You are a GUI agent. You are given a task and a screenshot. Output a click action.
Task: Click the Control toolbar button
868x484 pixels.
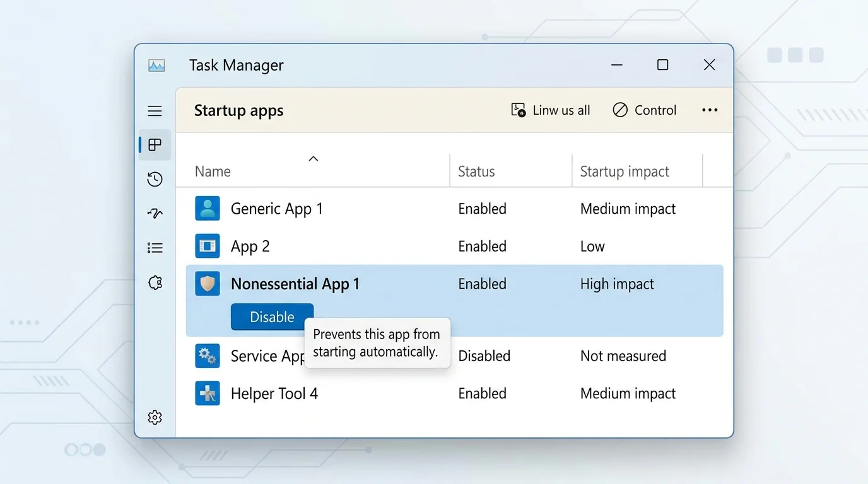pos(644,110)
